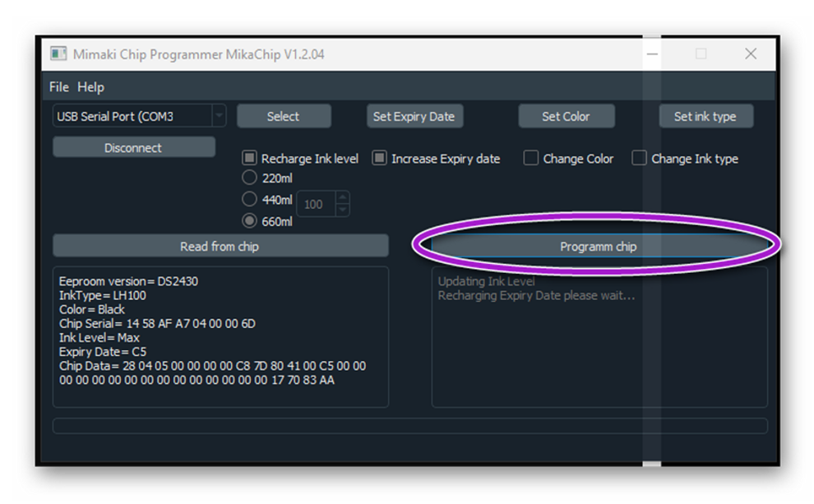Screen dimensions: 814x504
Task: Click the Expiry Date= C5 line
Action: [103, 351]
